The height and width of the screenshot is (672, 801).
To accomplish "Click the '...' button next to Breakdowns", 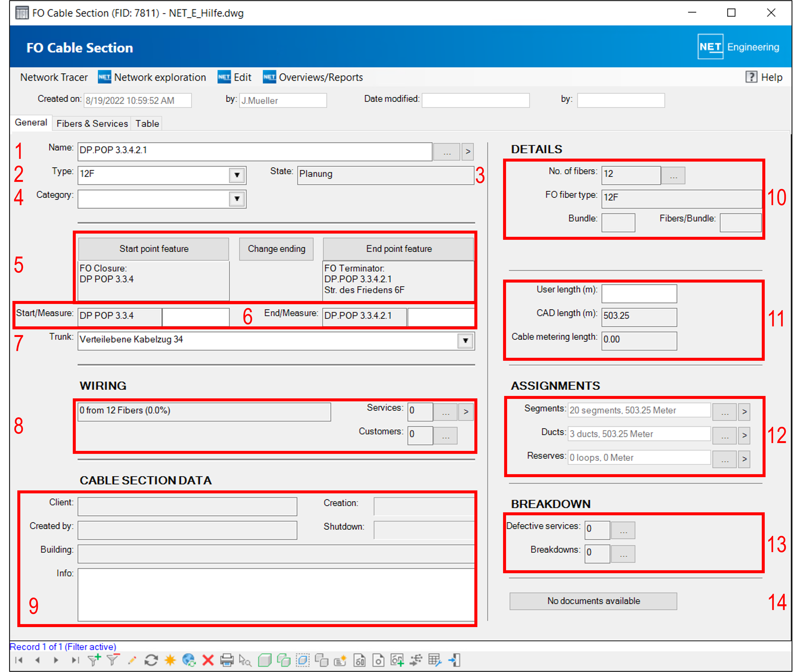I will [x=623, y=554].
